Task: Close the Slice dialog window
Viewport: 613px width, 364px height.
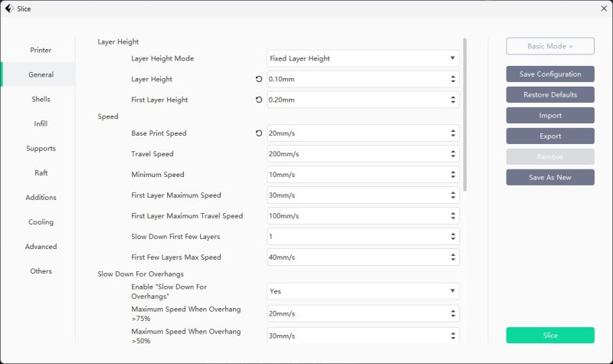Action: (604, 8)
